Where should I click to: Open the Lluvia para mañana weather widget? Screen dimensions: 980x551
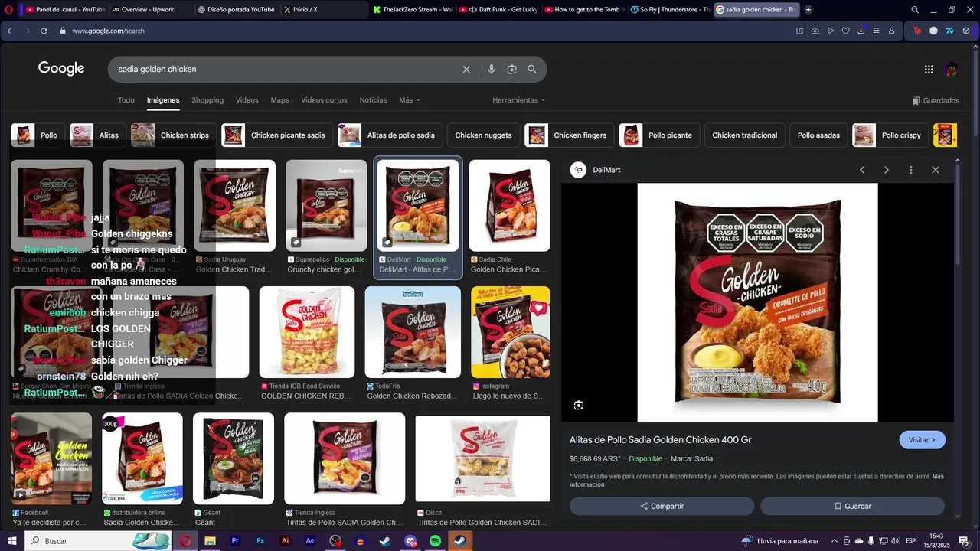pyautogui.click(x=780, y=541)
